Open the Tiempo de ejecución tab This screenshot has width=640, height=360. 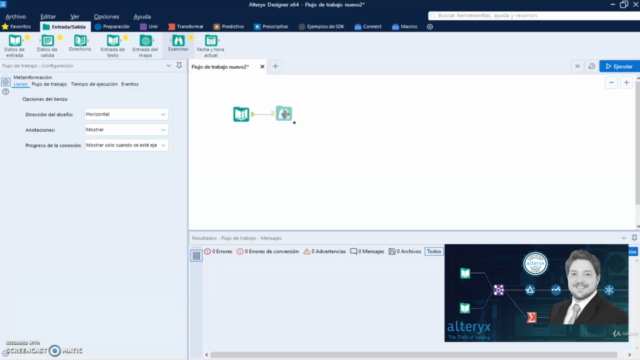[x=94, y=84]
